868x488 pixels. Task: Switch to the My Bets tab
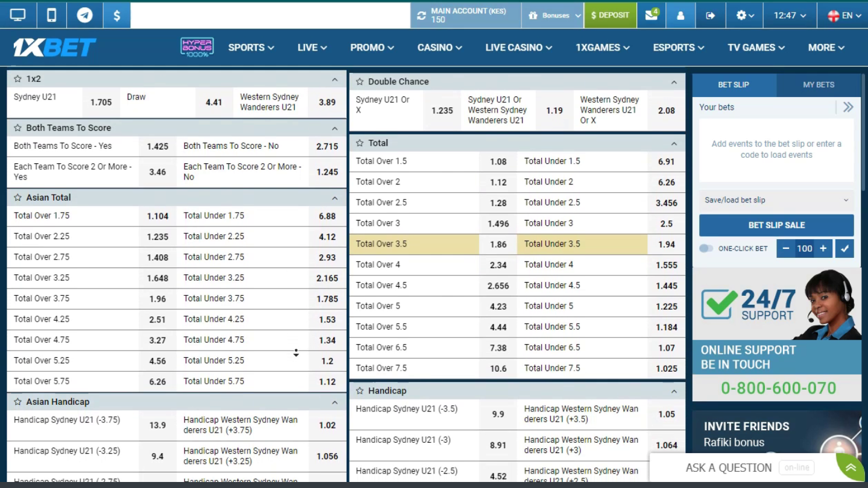818,85
